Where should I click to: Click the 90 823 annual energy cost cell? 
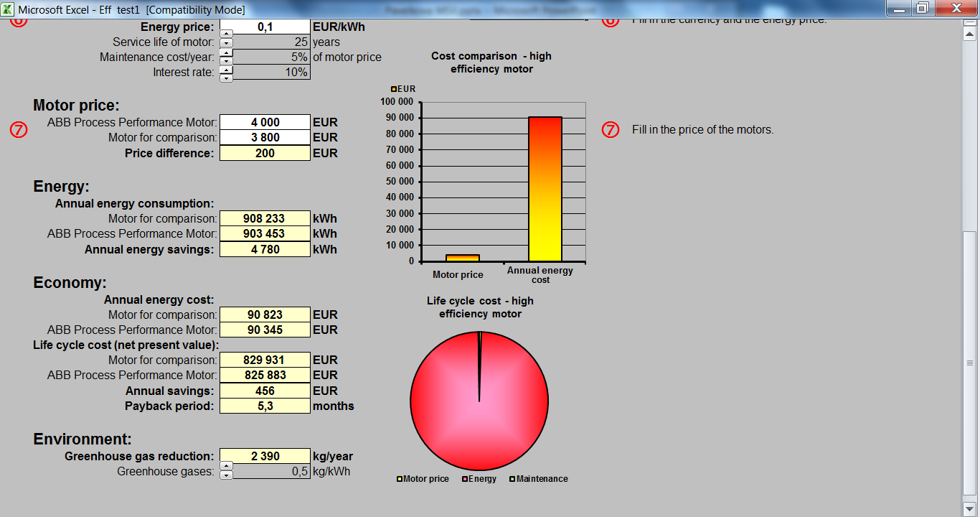[265, 315]
